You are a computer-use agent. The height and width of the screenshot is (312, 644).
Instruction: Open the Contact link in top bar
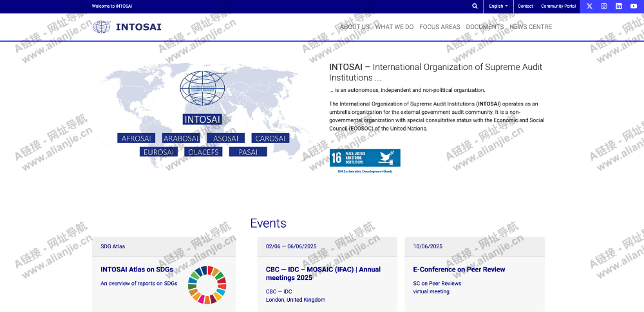coord(526,6)
